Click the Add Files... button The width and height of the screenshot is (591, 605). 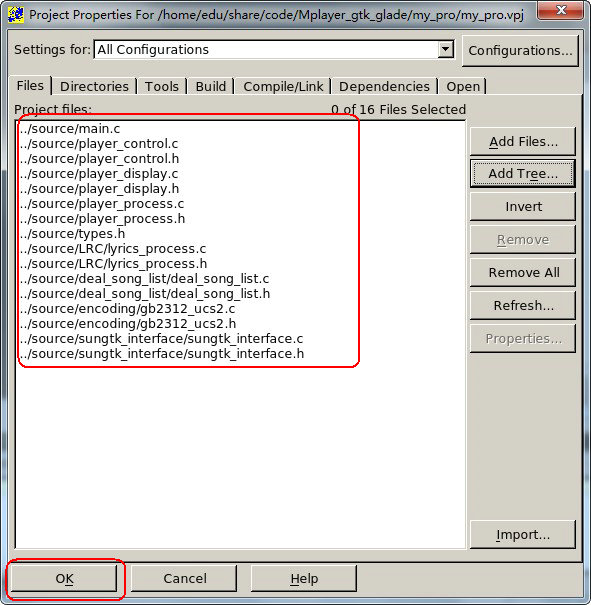click(523, 142)
